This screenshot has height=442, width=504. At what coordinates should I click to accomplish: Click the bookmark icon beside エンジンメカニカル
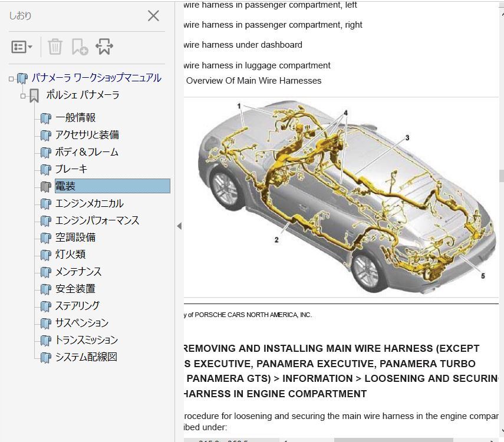(x=45, y=204)
